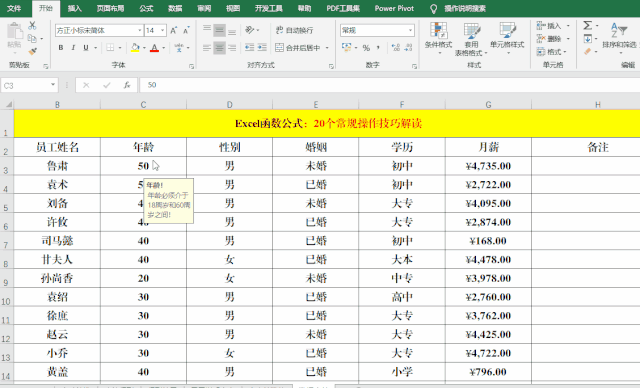
Task: Toggle Underline formatting
Action: click(86, 48)
